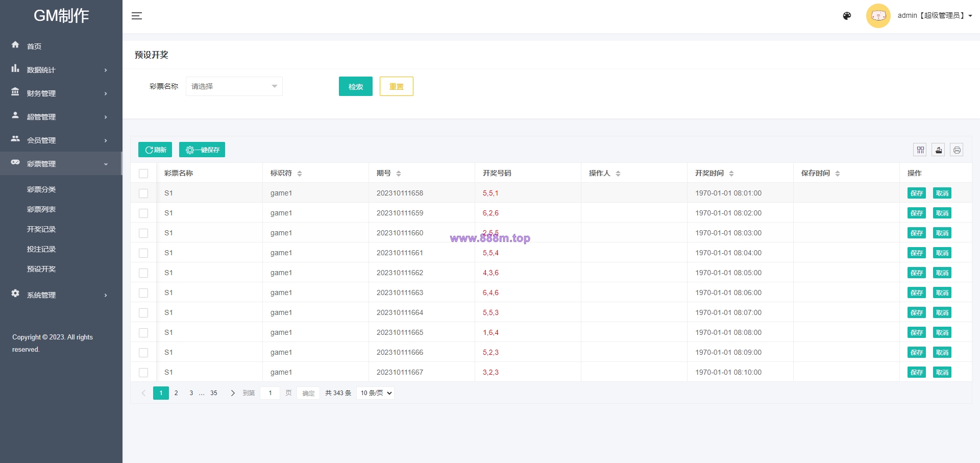Screen dimensions: 980x463
Task: Toggle the sidebar collapse hamburger icon
Action: (x=137, y=16)
